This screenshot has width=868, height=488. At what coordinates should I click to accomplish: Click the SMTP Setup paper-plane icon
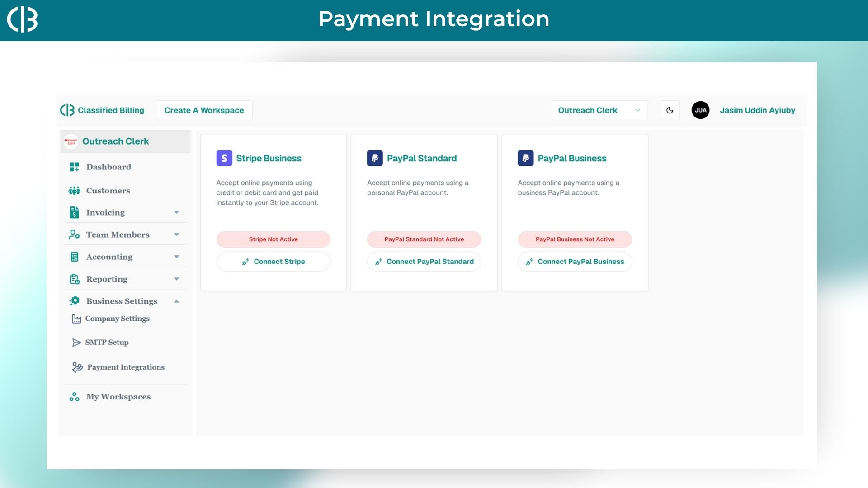point(76,343)
